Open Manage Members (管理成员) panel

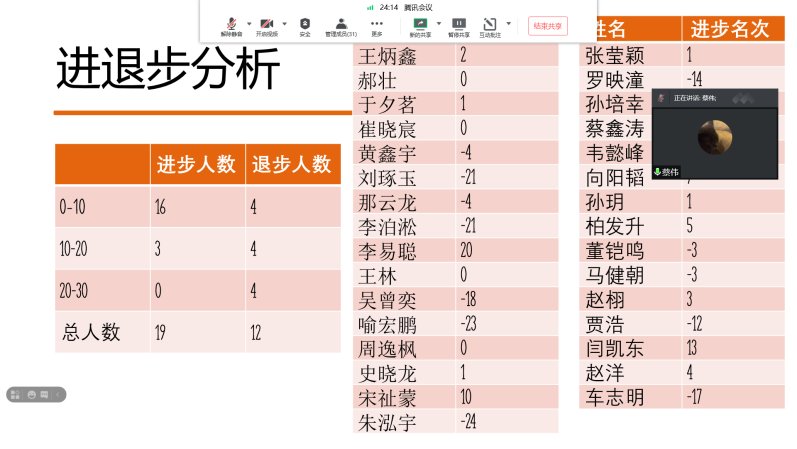pyautogui.click(x=340, y=25)
